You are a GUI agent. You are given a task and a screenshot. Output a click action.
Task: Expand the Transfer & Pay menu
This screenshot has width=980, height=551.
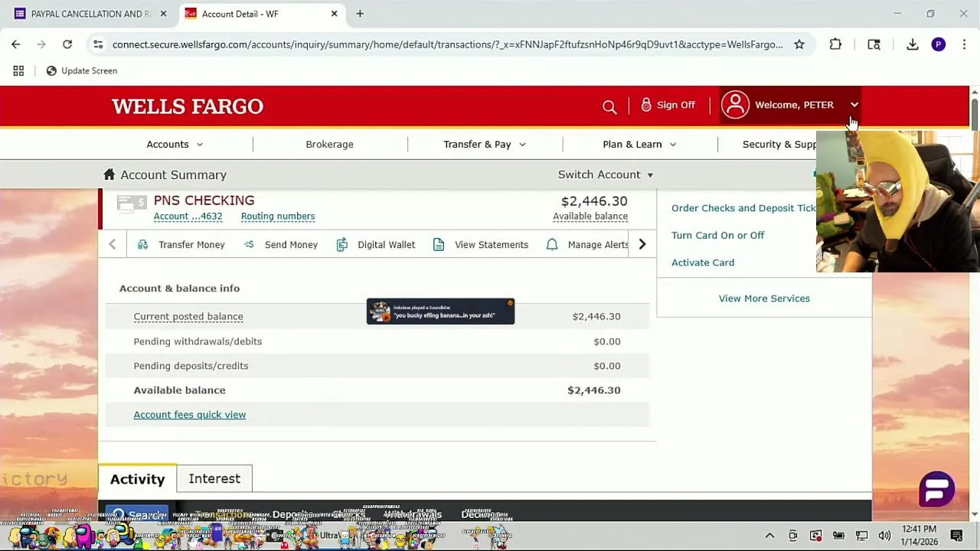click(484, 144)
